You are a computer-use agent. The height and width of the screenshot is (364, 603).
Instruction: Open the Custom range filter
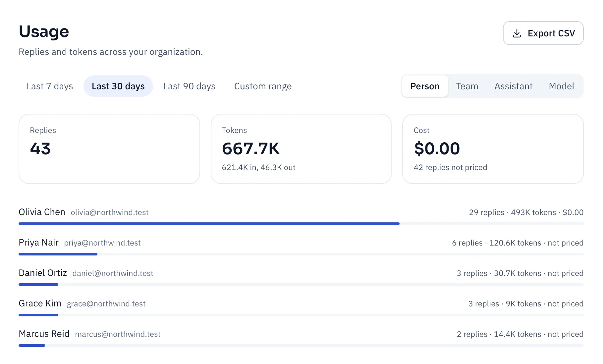coord(263,86)
